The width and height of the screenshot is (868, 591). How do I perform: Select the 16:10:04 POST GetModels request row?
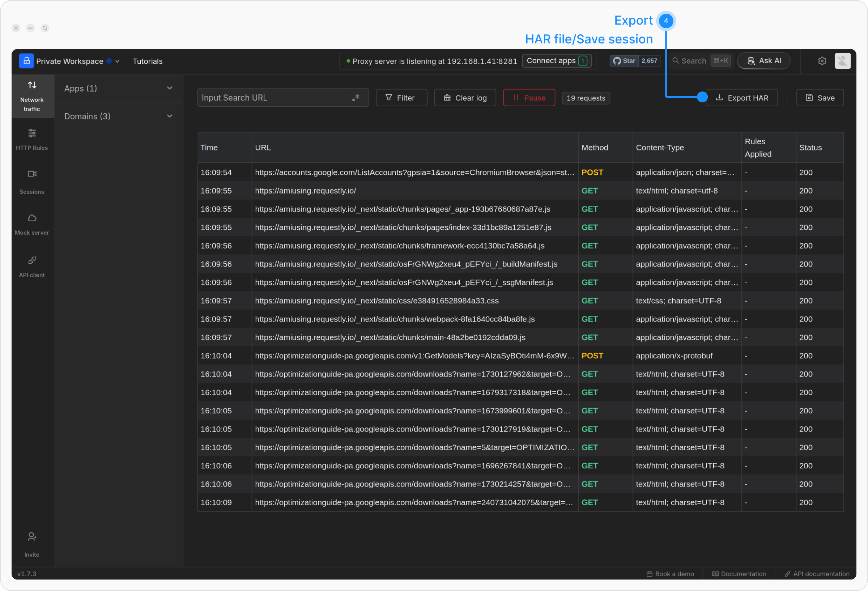pos(414,356)
